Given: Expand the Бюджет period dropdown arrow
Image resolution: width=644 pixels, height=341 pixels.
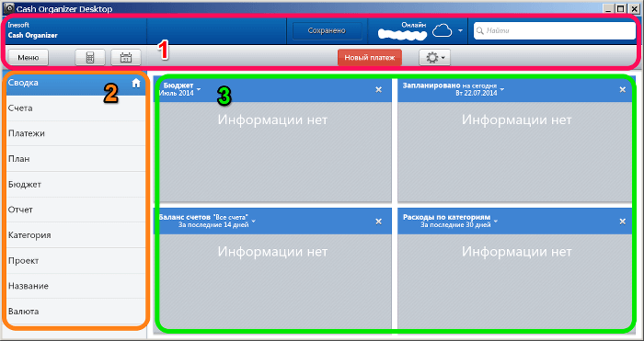Looking at the screenshot, I should 199,89.
